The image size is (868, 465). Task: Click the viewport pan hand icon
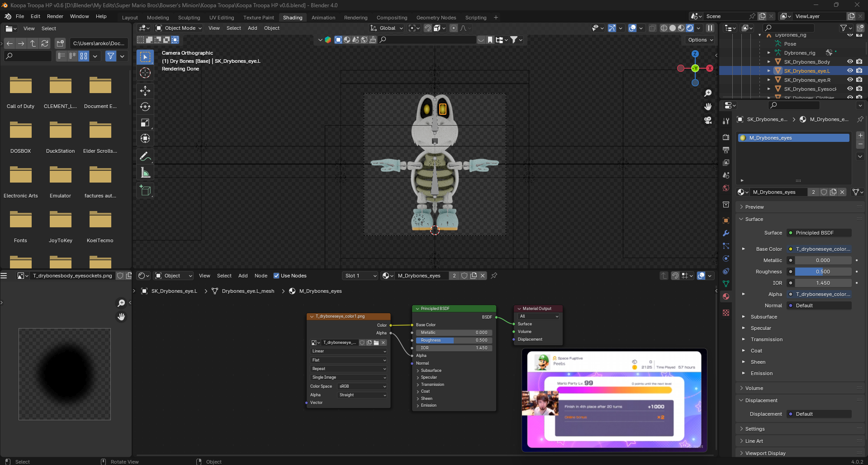coord(708,107)
